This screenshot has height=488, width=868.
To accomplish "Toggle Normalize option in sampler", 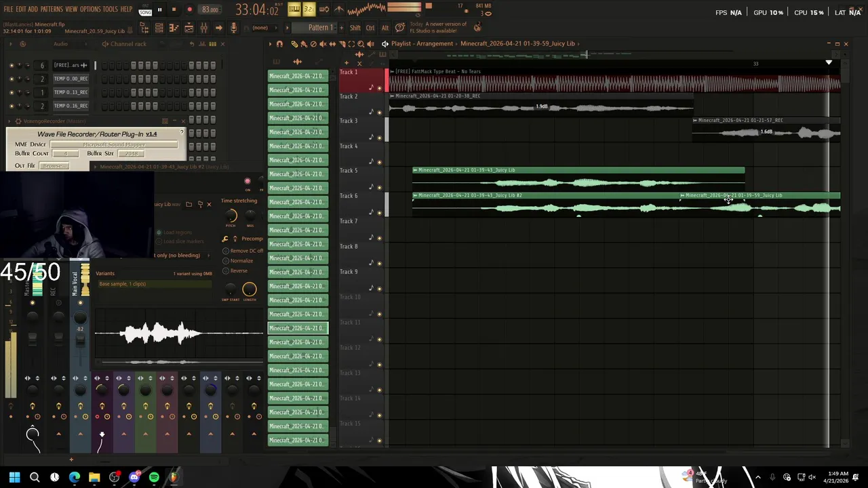I will tap(226, 261).
